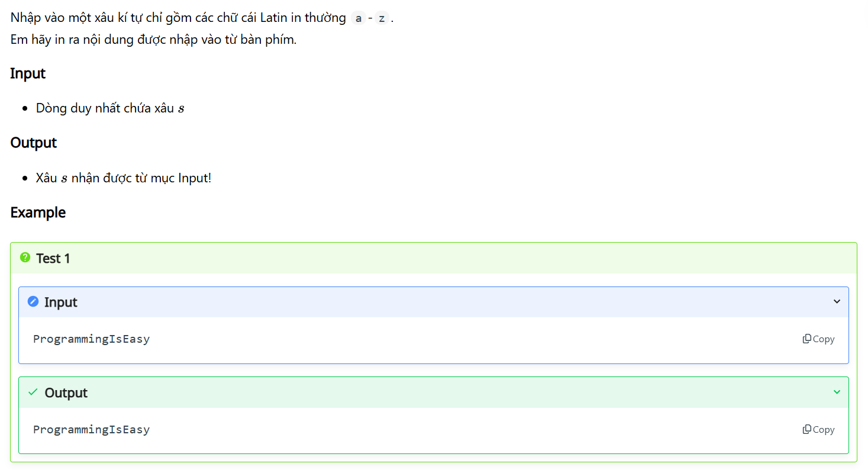
Task: Click the bold Input section heading
Action: 28,73
